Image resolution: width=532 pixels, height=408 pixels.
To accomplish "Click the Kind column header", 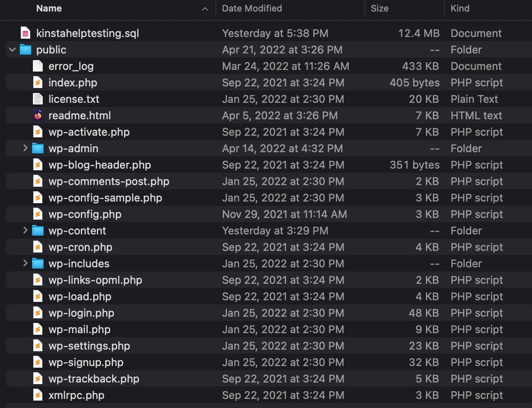I will point(460,8).
